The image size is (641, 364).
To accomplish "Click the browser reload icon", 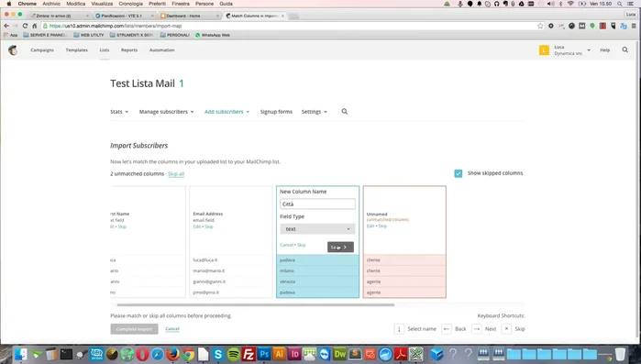I will (x=25, y=26).
